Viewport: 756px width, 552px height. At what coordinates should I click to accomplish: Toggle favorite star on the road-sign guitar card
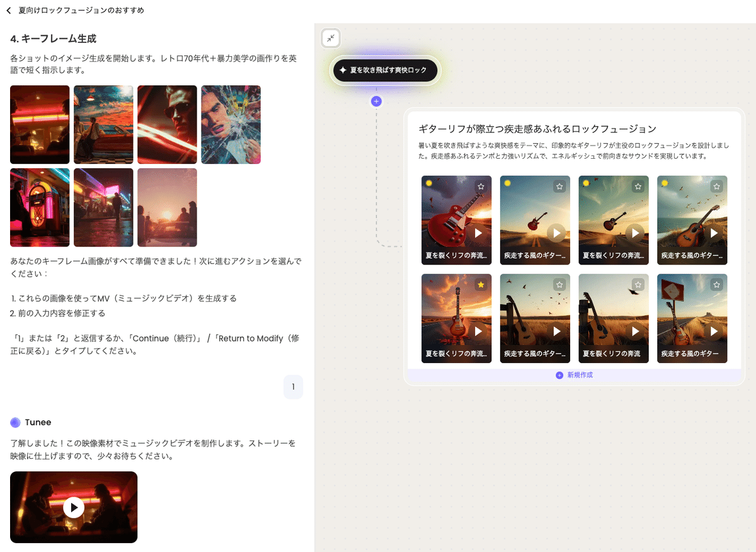[x=716, y=285]
